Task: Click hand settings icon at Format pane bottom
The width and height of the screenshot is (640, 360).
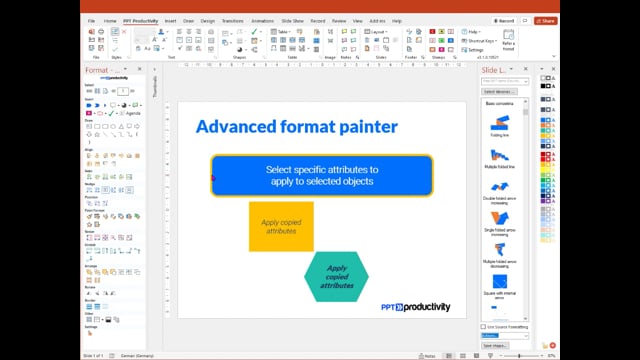Action: coord(90,333)
